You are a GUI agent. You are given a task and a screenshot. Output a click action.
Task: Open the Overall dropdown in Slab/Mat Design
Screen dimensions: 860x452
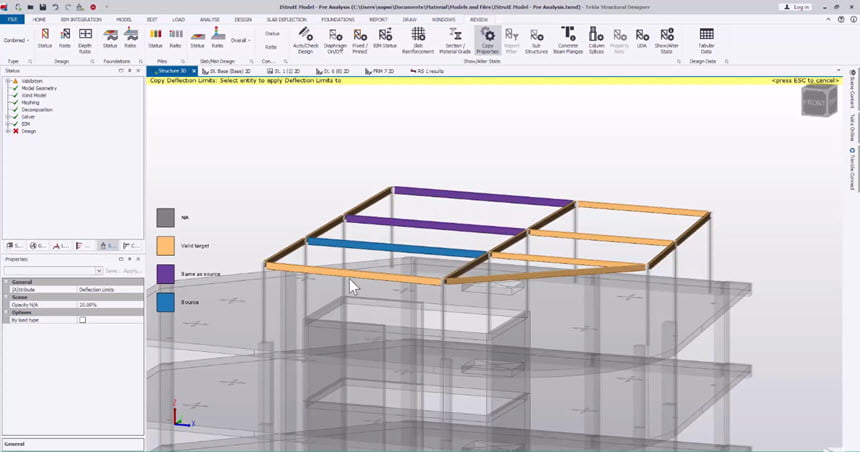coord(240,40)
